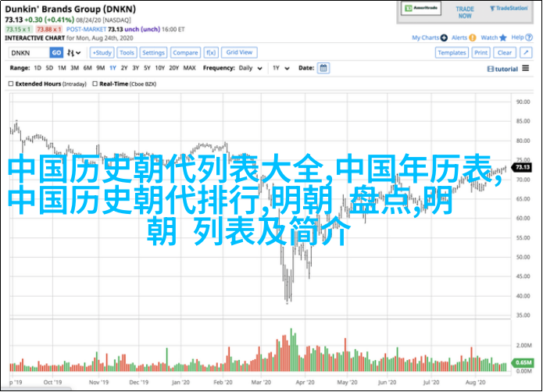
Task: Select the 20Y range
Action: click(x=173, y=68)
